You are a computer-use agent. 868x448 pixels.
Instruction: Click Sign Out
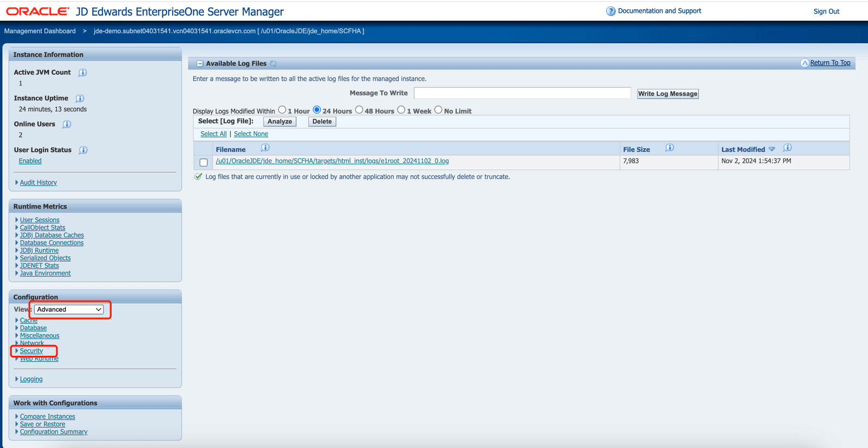click(826, 11)
